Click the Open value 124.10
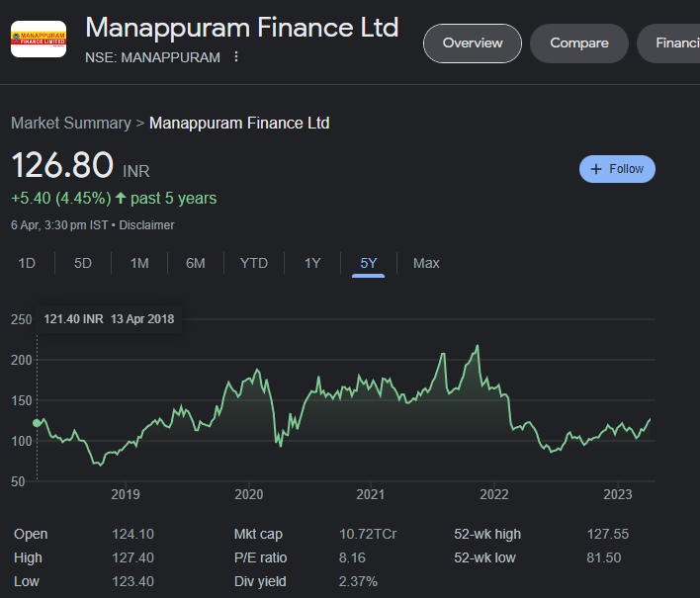 click(132, 534)
